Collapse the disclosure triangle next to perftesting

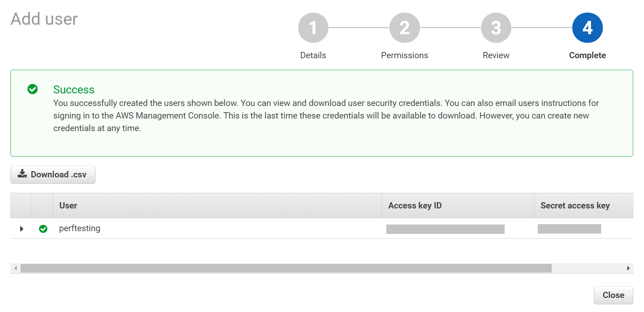pos(22,229)
